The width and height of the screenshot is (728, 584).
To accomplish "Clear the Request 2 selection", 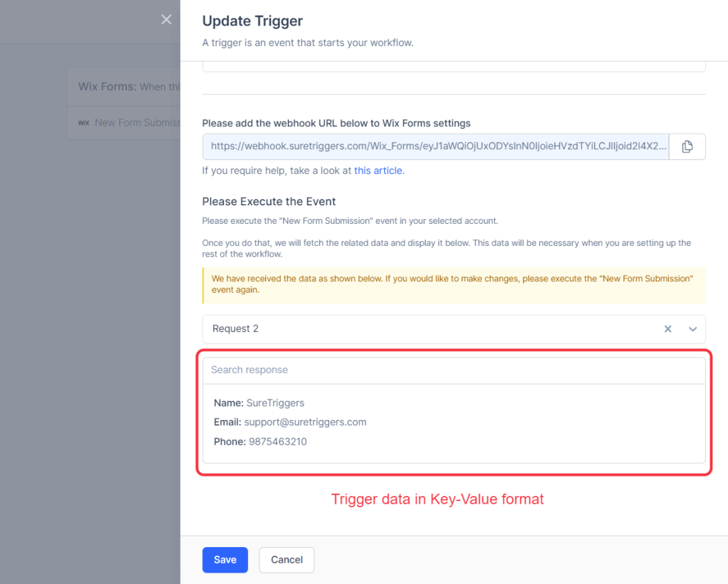I will (x=668, y=329).
